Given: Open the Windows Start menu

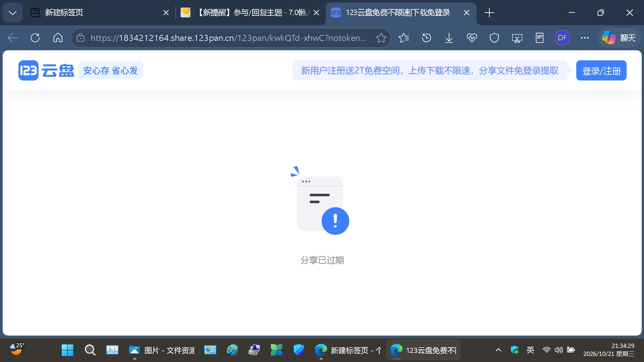Looking at the screenshot, I should click(67, 350).
